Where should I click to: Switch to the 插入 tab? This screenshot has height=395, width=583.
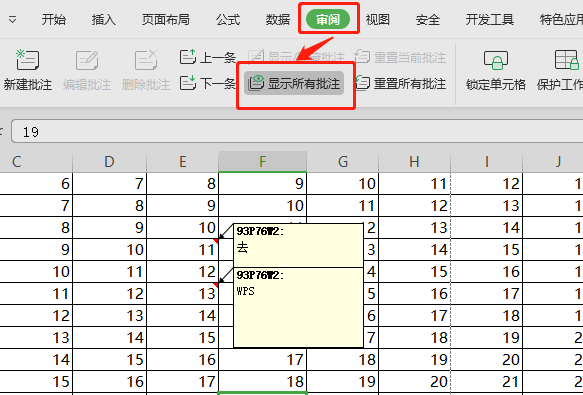pyautogui.click(x=103, y=19)
